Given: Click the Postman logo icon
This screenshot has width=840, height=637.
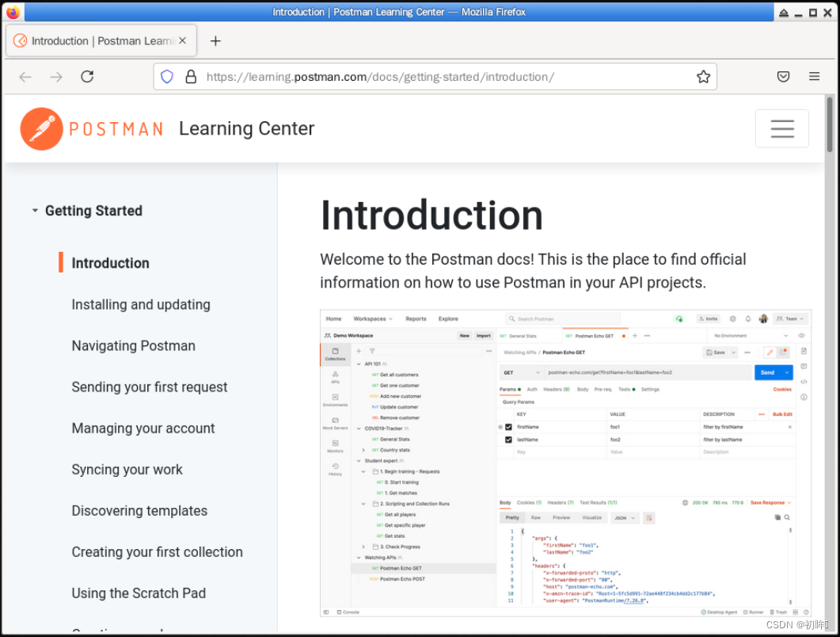Looking at the screenshot, I should pos(41,128).
